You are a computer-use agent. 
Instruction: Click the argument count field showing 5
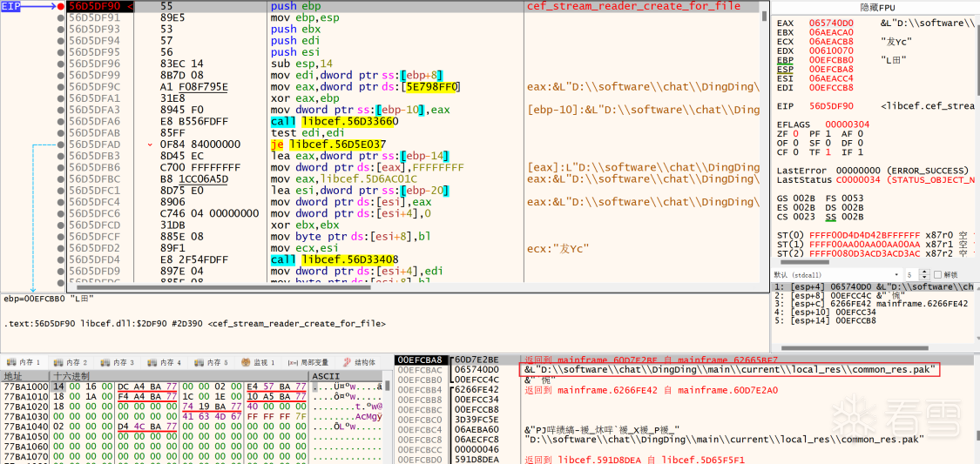click(x=913, y=275)
